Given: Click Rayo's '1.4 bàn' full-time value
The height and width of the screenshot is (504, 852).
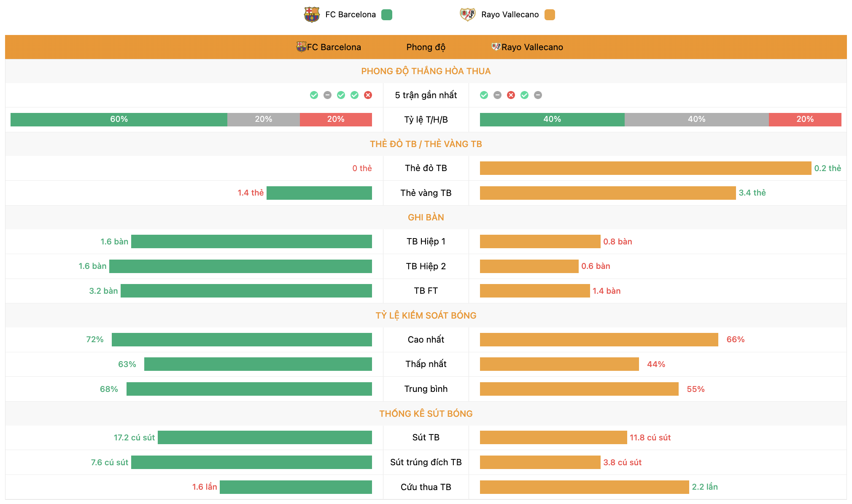Looking at the screenshot, I should tap(607, 291).
